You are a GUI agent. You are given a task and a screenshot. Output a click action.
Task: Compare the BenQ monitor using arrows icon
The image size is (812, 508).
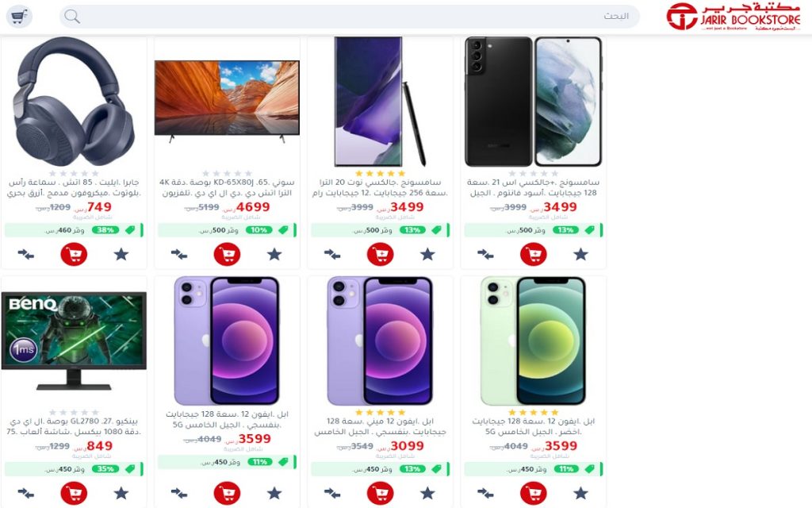click(x=26, y=493)
